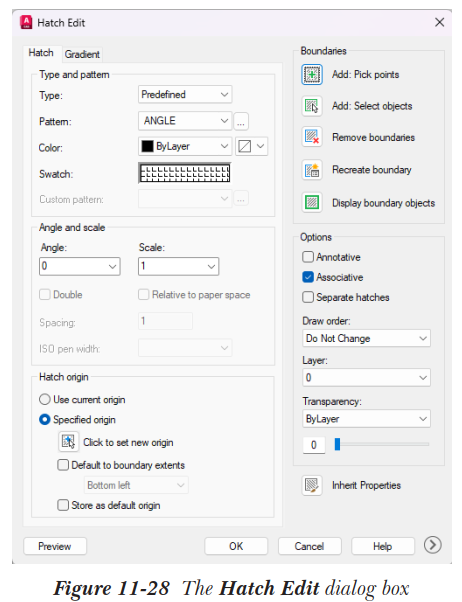The height and width of the screenshot is (602, 462).
Task: Click the Display boundary objects label
Action: coord(383,203)
